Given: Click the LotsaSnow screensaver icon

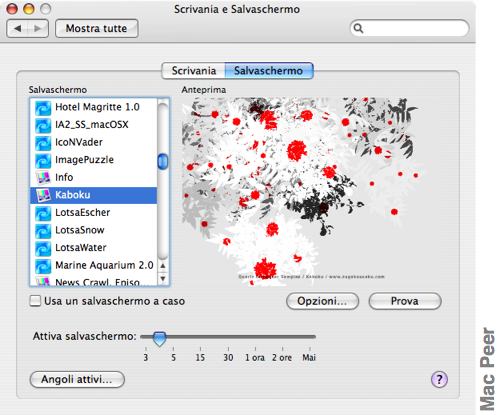Looking at the screenshot, I should (x=43, y=231).
